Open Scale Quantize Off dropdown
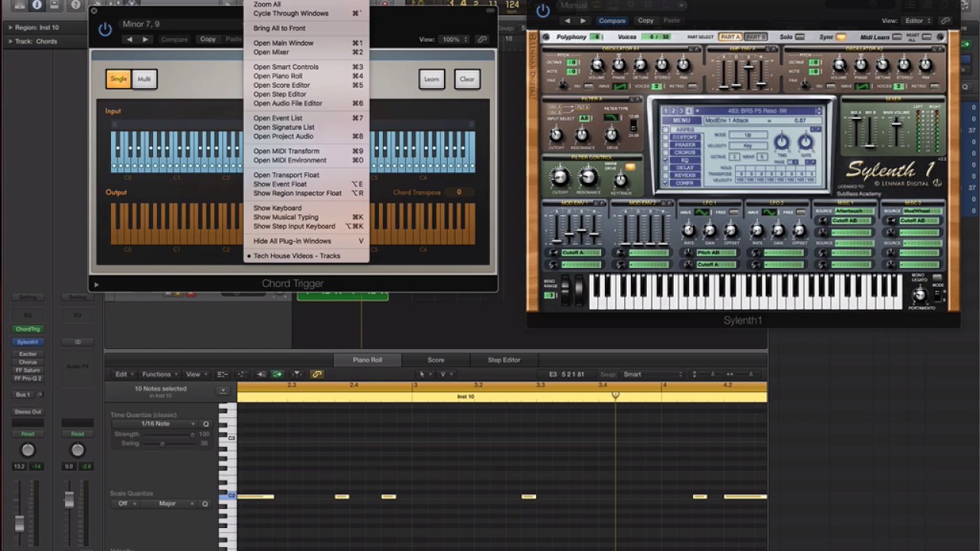Screen dimensions: 980x551 pos(125,504)
